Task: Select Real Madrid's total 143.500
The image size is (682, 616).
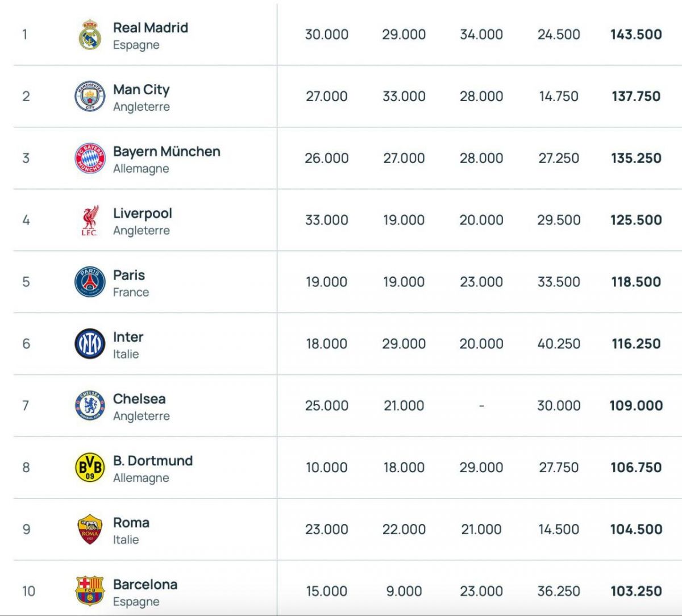Action: (636, 34)
